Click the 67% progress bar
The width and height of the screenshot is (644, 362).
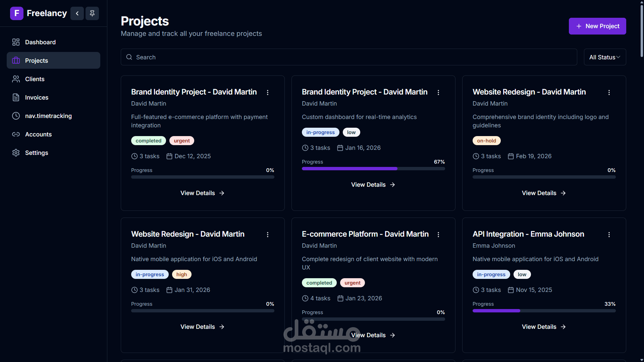pyautogui.click(x=373, y=169)
